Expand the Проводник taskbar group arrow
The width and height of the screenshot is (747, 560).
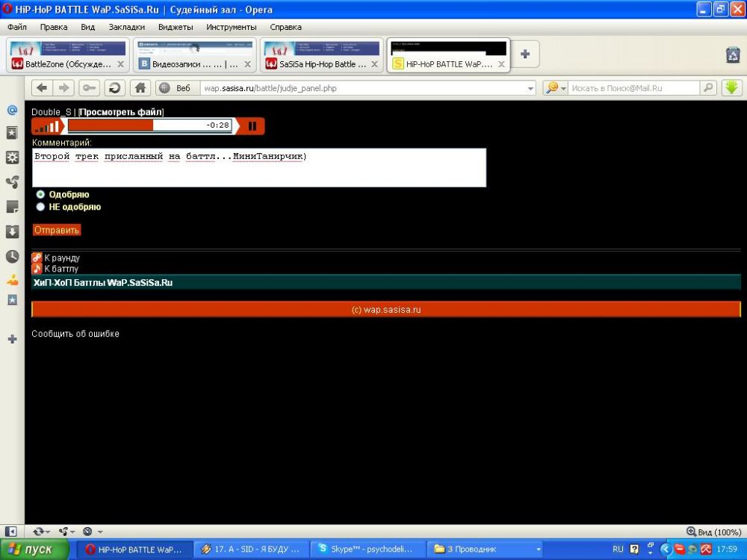click(x=539, y=550)
